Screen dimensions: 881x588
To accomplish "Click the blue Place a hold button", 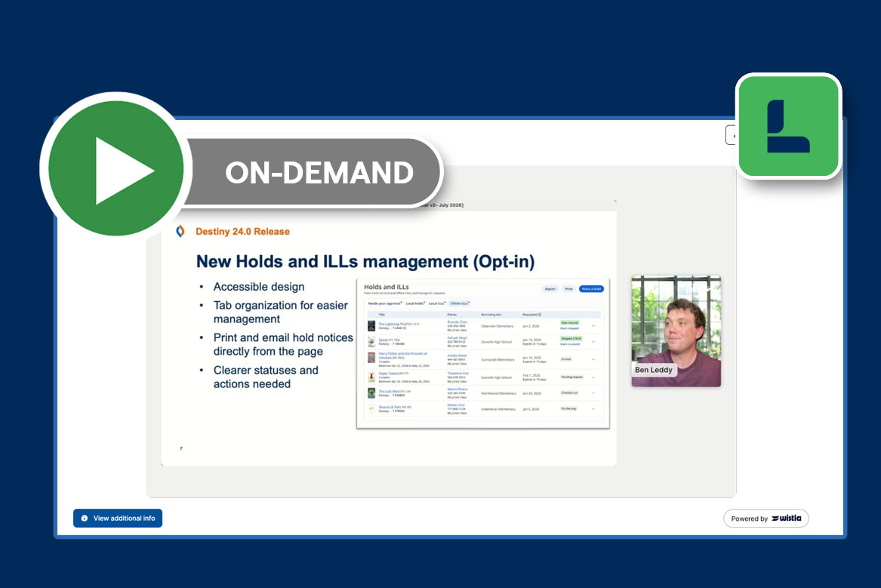I will coord(592,288).
